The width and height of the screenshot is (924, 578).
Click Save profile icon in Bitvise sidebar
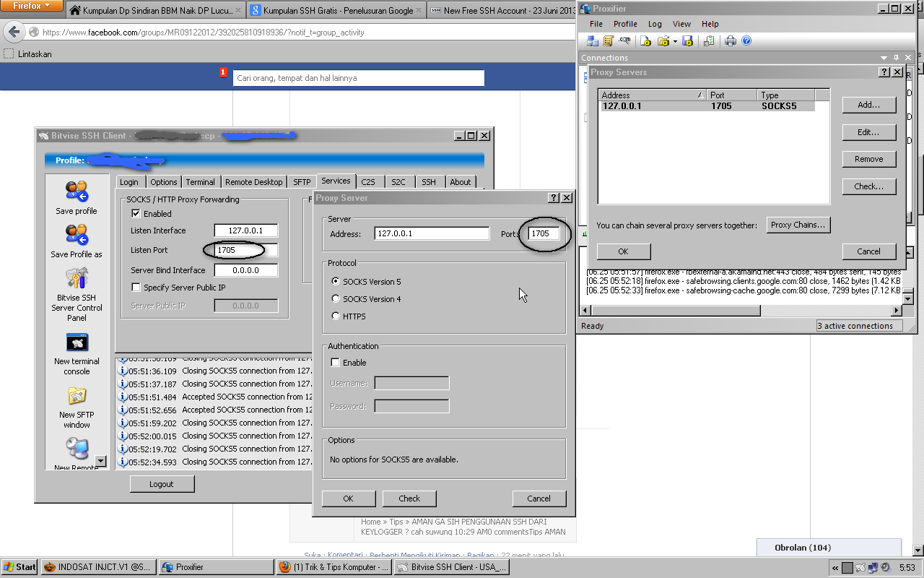(77, 192)
